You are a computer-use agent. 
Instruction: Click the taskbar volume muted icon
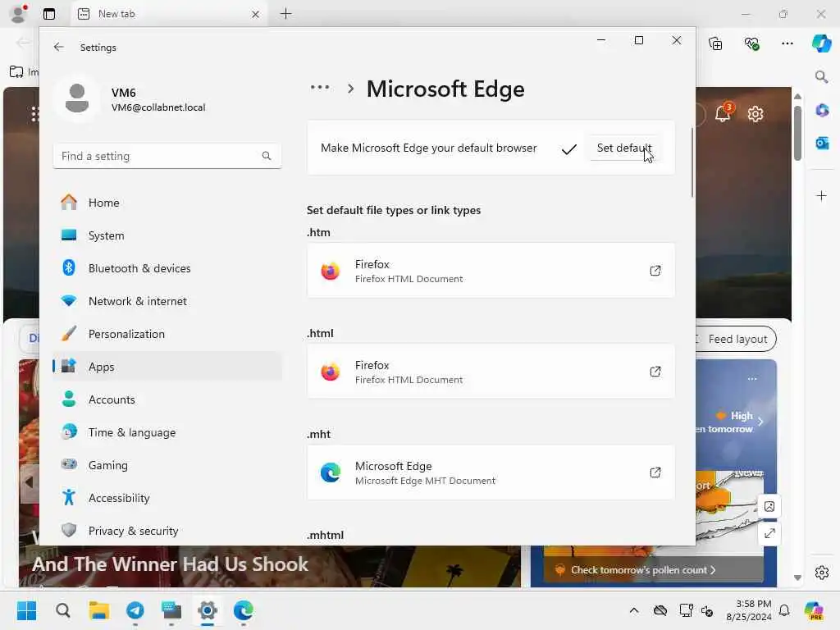click(x=707, y=610)
